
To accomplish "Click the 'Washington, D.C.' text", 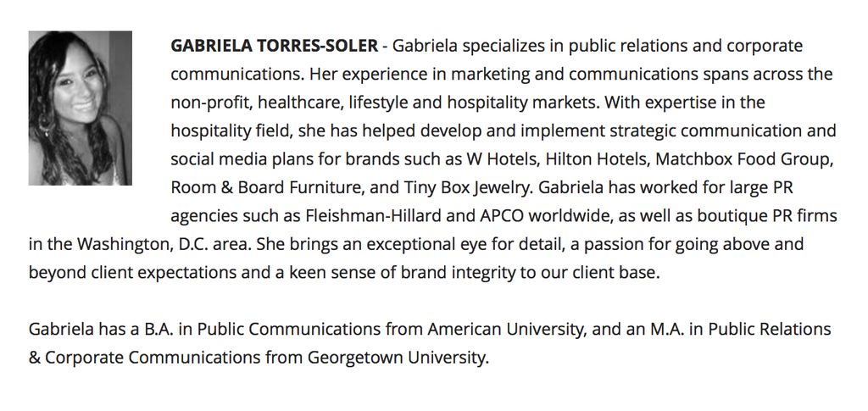I will (x=142, y=245).
